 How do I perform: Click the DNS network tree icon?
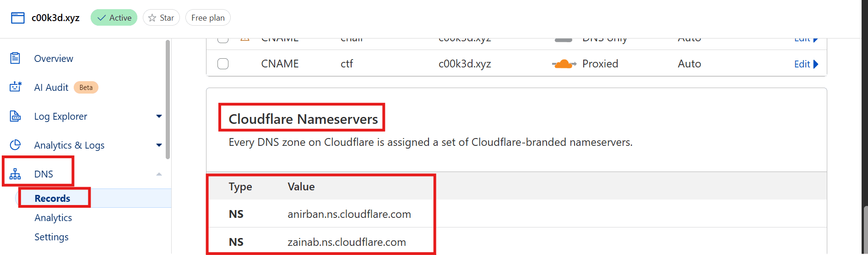pyautogui.click(x=16, y=174)
